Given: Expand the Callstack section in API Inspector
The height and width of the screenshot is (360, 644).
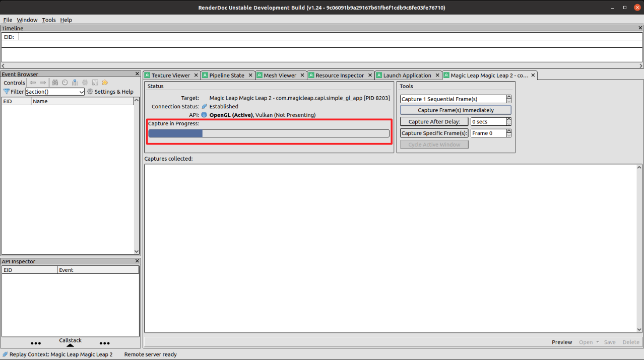Looking at the screenshot, I should pyautogui.click(x=70, y=343).
